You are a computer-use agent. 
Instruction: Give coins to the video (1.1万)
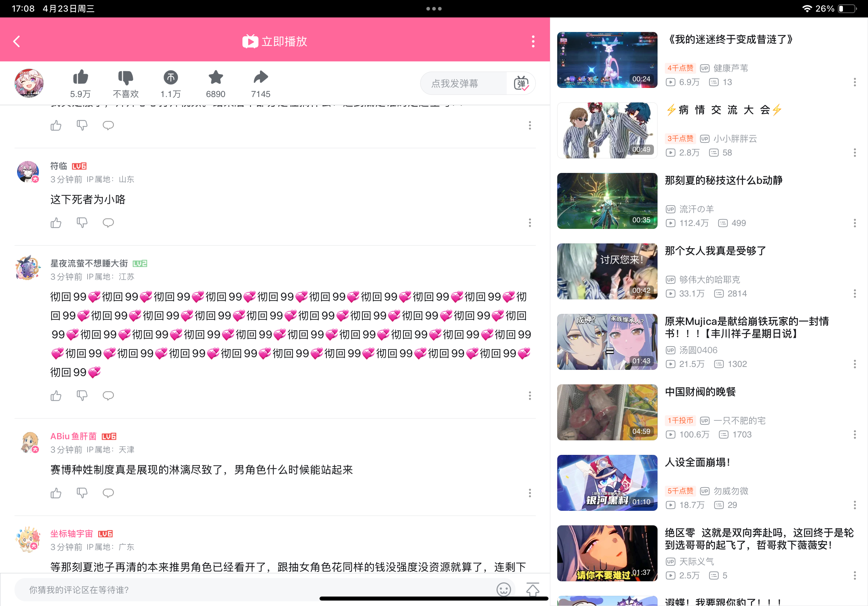pos(170,84)
